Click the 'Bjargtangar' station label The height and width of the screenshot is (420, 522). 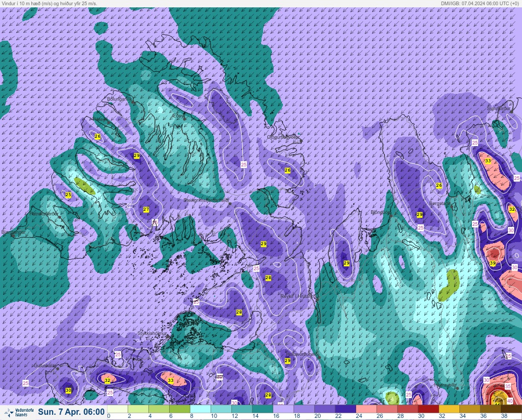(x=14, y=232)
